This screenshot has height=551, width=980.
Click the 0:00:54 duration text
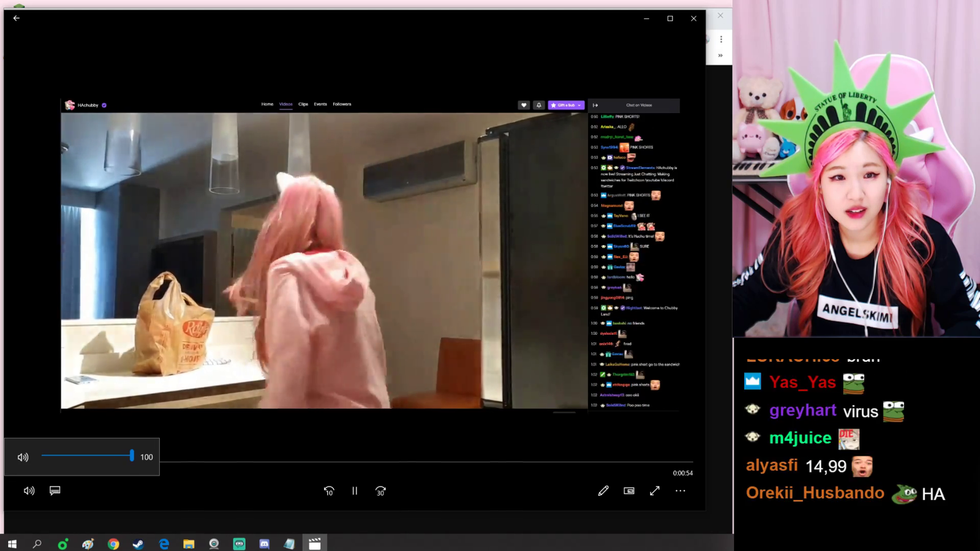click(683, 473)
